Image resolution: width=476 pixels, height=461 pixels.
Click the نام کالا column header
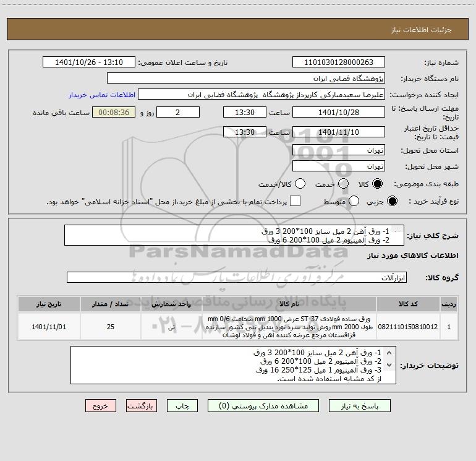[x=289, y=304]
